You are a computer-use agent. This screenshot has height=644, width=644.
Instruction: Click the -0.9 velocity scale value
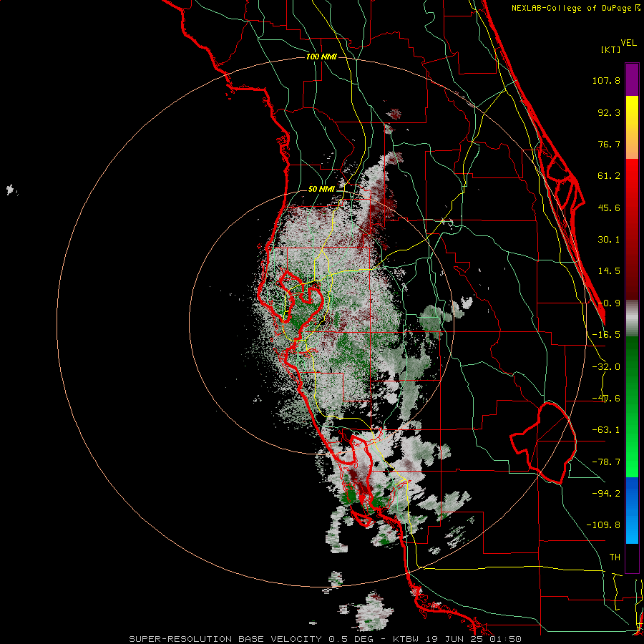[609, 303]
